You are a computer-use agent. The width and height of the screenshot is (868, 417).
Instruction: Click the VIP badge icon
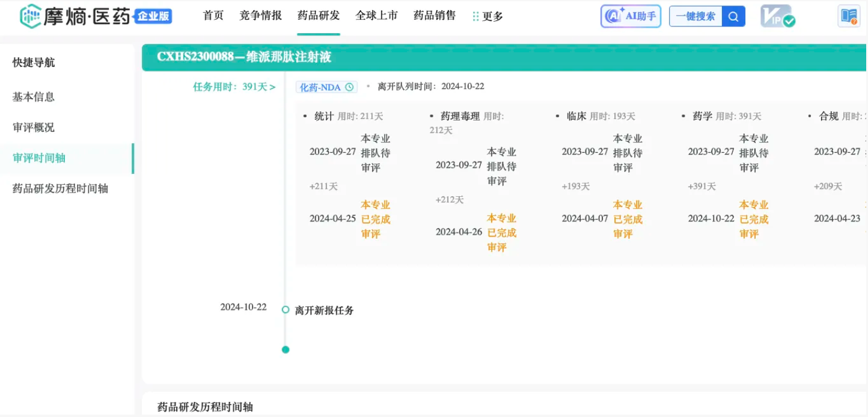[x=777, y=16]
